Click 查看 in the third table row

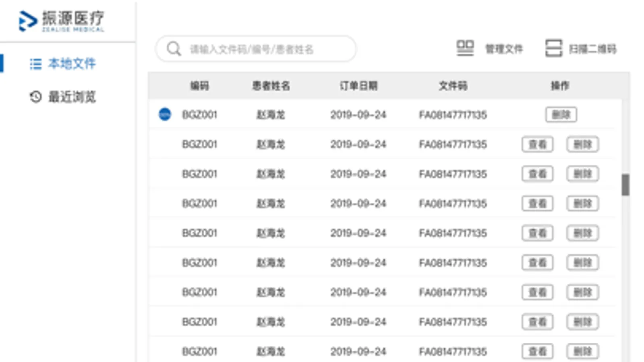coord(537,174)
